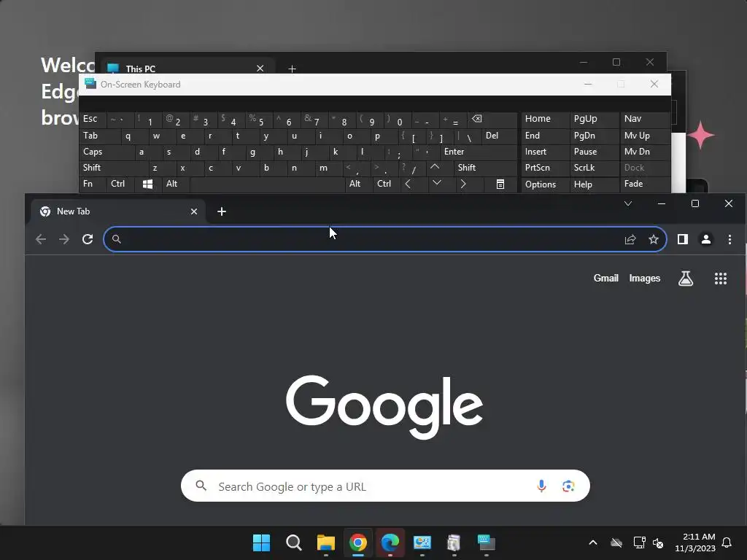Click the Options key on keyboard
Screen dimensions: 747x560
pos(545,184)
